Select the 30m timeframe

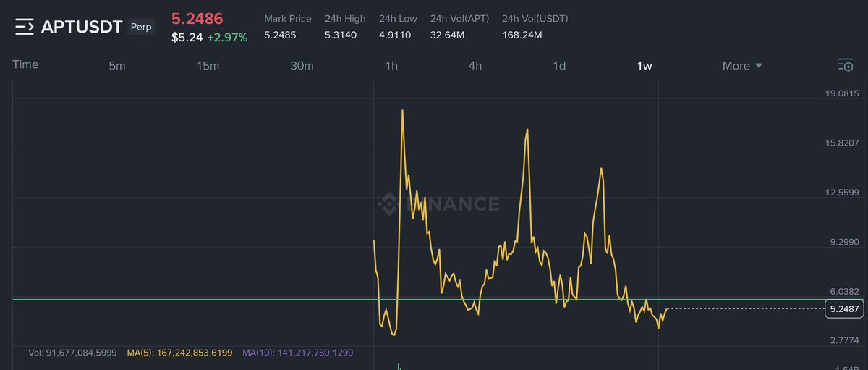coord(302,66)
